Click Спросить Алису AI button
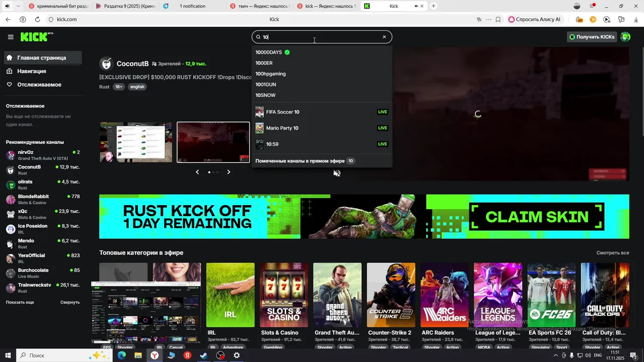Viewport: 644px width, 362px height. 534,20
